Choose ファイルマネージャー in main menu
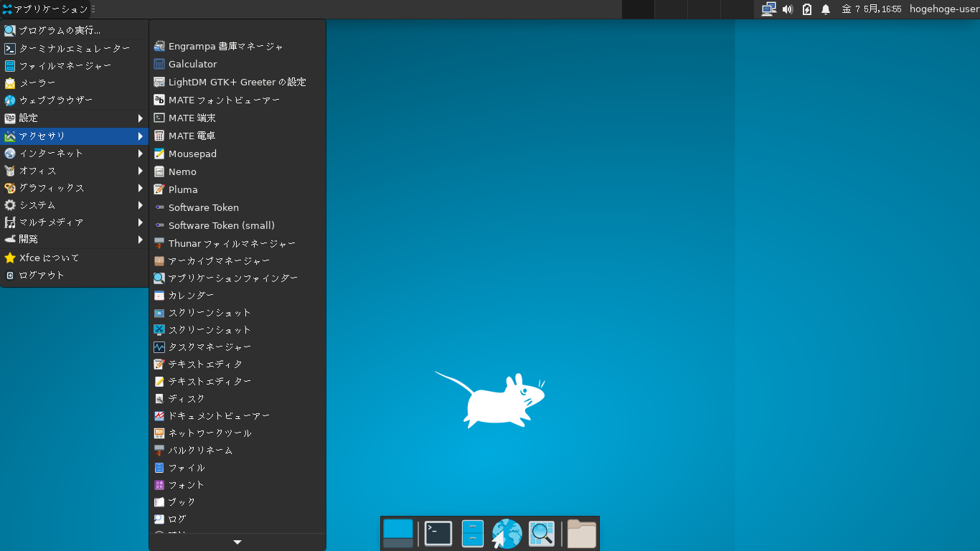The image size is (980, 551). click(x=75, y=65)
